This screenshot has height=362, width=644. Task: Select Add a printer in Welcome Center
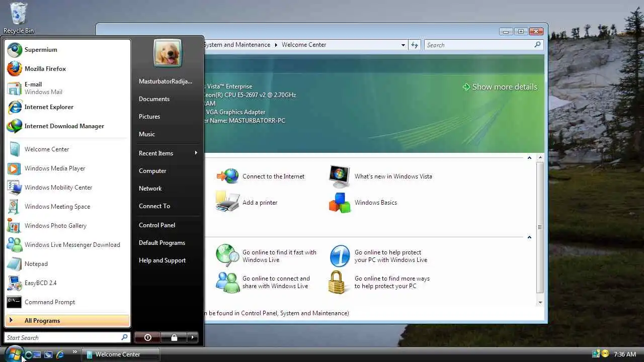(247, 203)
